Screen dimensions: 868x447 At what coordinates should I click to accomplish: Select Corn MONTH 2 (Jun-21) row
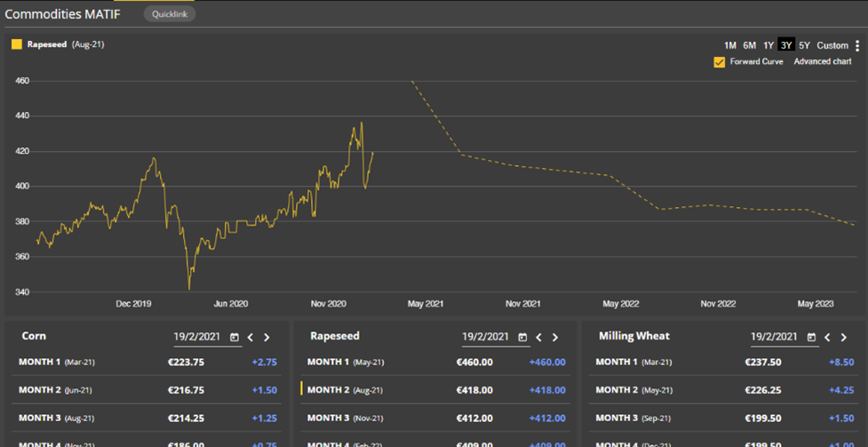(x=147, y=390)
